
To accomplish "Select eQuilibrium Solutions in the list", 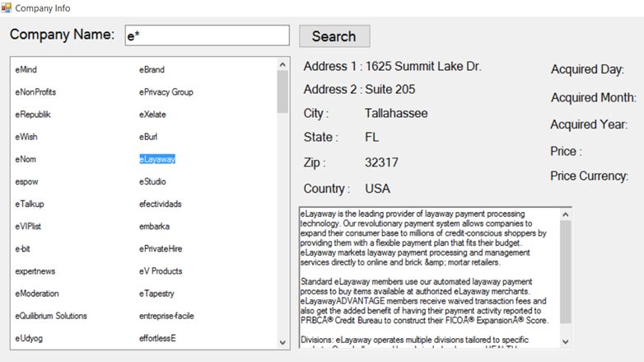I will tap(51, 316).
